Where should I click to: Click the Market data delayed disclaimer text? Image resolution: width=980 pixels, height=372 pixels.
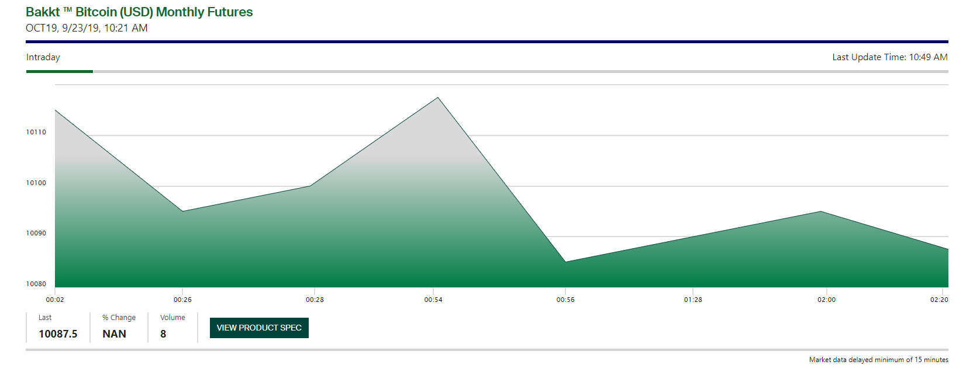(x=878, y=360)
